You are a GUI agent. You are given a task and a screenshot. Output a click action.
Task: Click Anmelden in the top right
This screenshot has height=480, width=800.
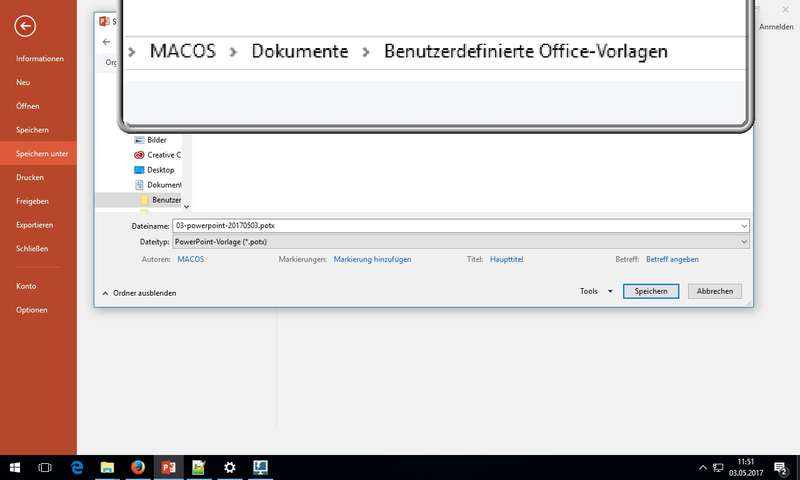776,27
